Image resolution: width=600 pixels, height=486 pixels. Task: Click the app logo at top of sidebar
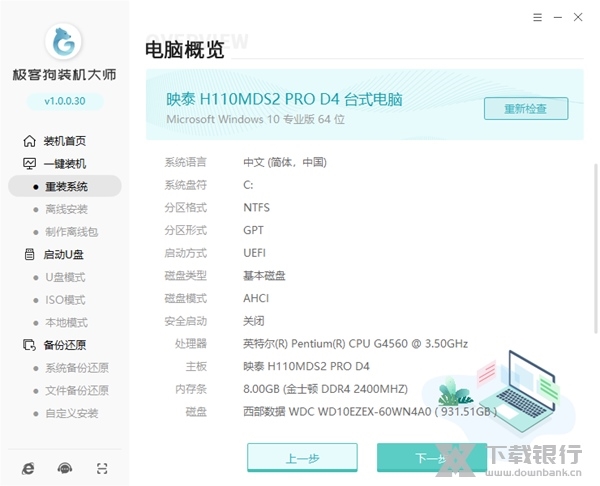point(64,42)
